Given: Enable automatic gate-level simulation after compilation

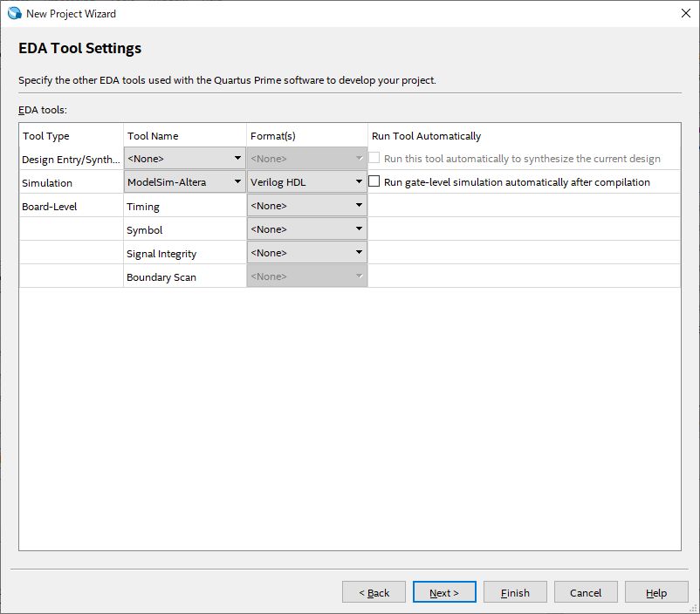Looking at the screenshot, I should pyautogui.click(x=374, y=182).
